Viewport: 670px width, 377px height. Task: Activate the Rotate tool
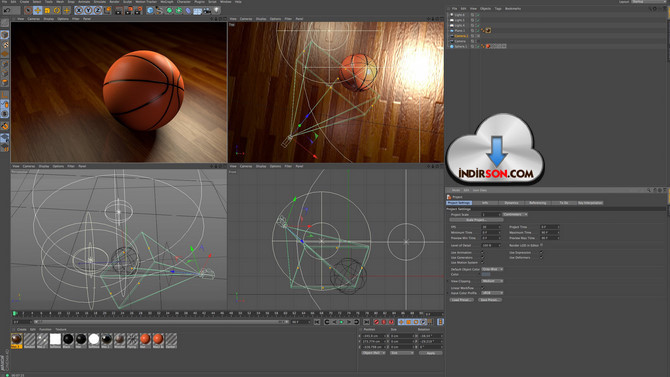57,10
